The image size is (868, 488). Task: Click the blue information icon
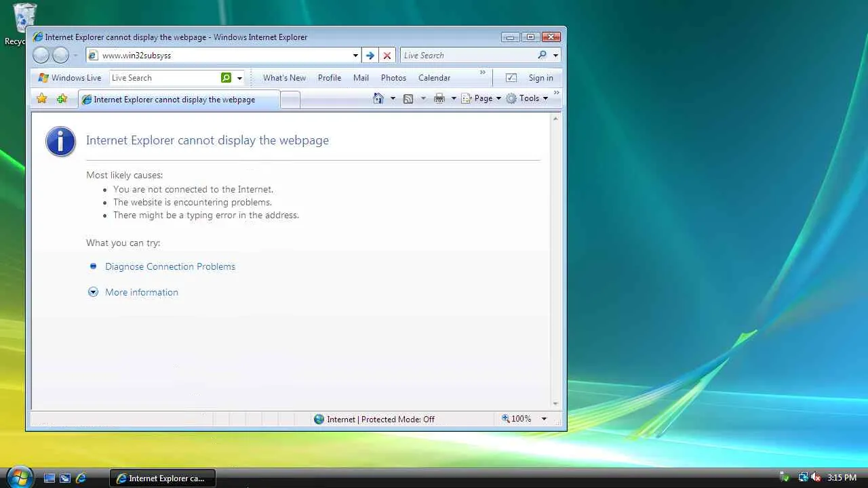click(x=60, y=142)
